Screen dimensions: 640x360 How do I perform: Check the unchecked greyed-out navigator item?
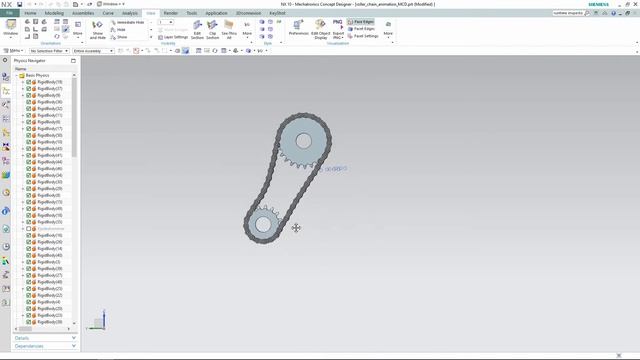point(29,229)
